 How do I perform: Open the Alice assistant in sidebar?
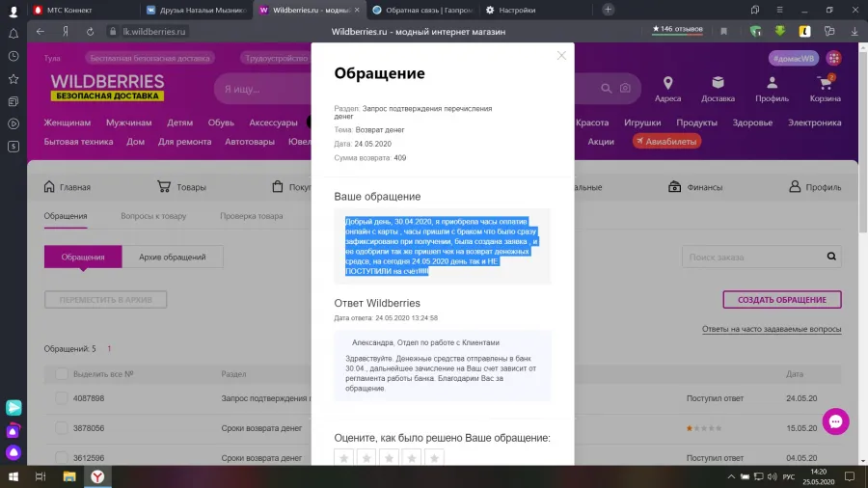14,452
